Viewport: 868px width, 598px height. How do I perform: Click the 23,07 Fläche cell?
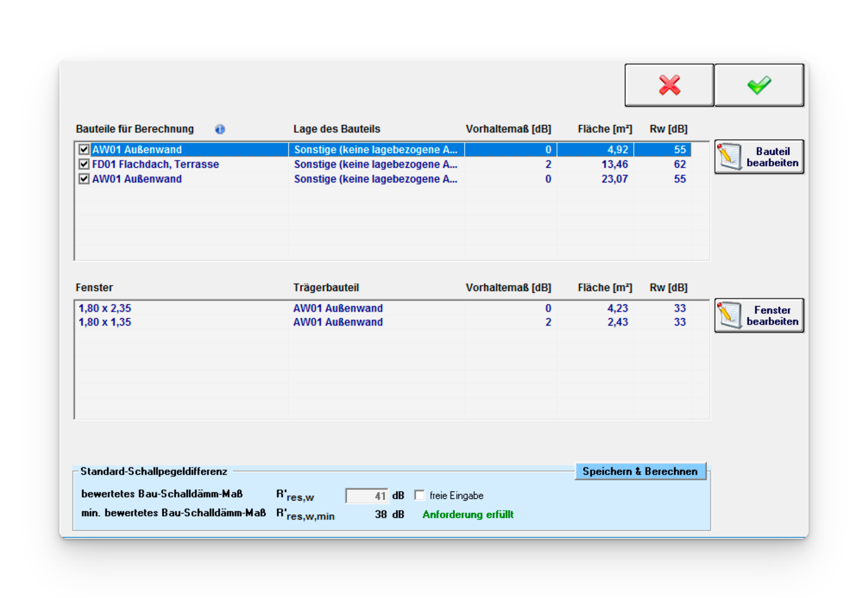(614, 179)
